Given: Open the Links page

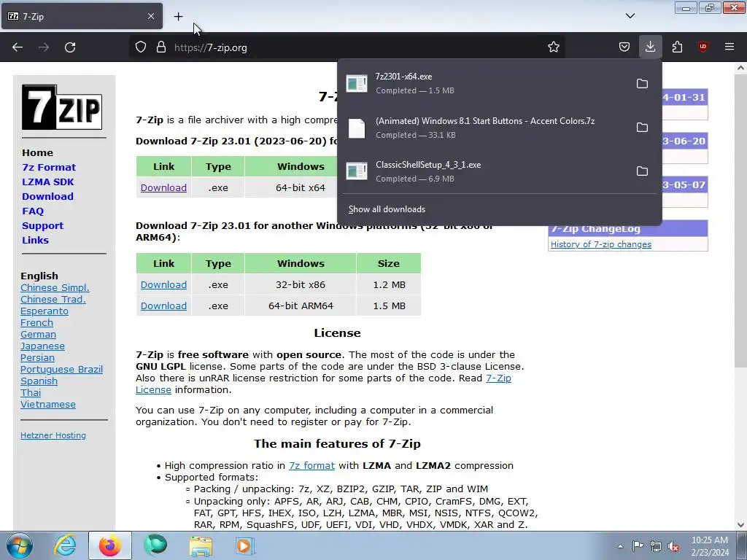Looking at the screenshot, I should pyautogui.click(x=35, y=240).
